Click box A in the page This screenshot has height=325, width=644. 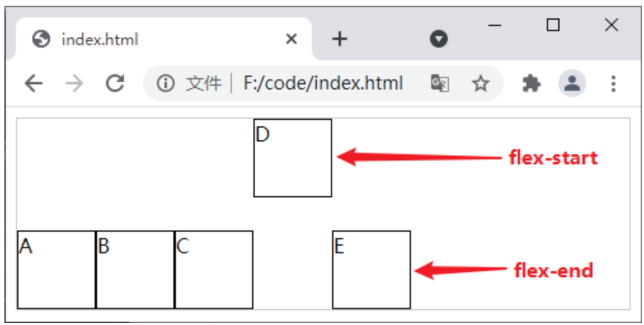pos(57,270)
